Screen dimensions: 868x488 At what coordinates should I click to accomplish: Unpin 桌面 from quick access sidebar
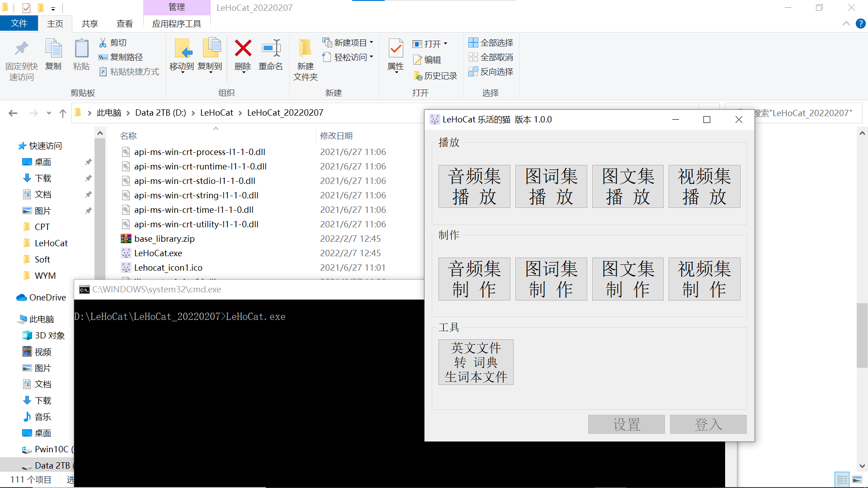click(89, 162)
